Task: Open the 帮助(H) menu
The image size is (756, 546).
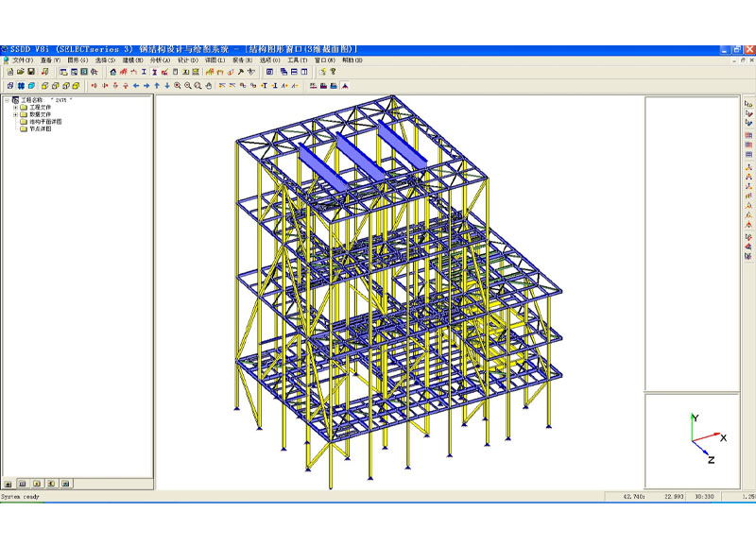Action: coord(352,60)
